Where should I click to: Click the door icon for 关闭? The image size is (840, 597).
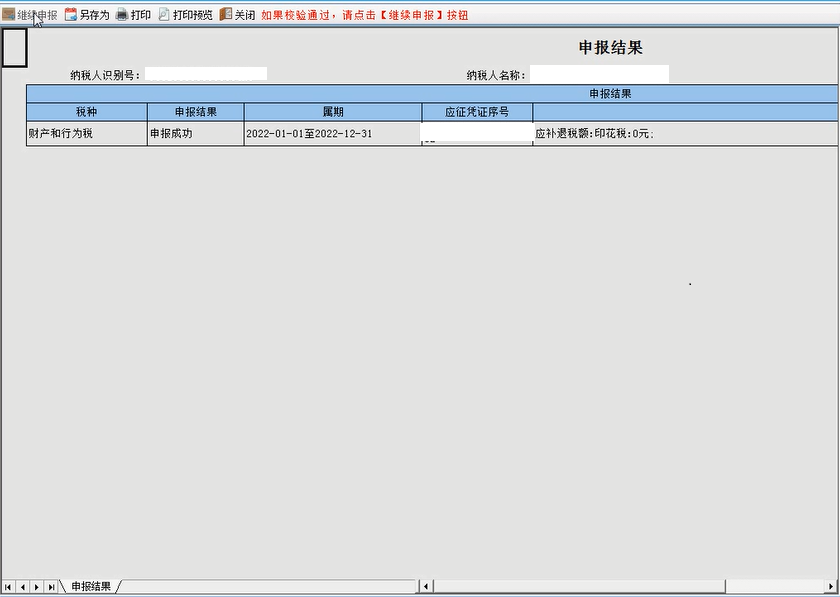[x=226, y=14]
